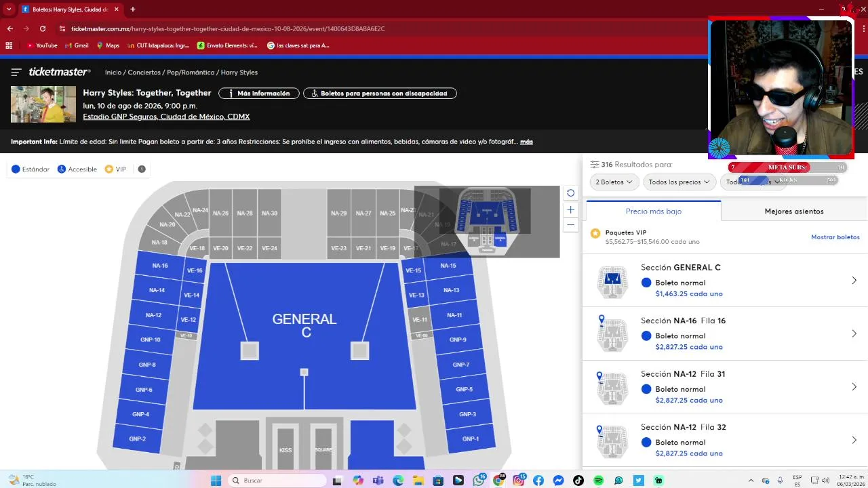Screen dimensions: 868x488
Task: Expand the Important Info with más
Action: pyautogui.click(x=526, y=142)
